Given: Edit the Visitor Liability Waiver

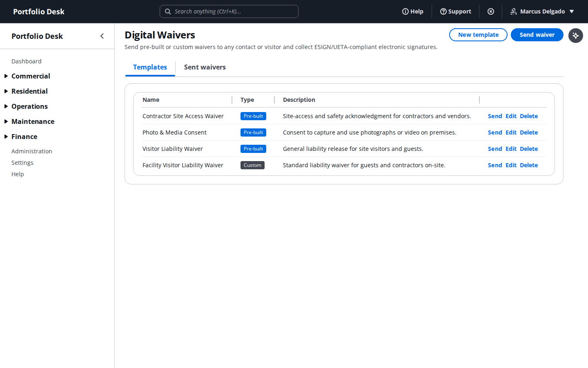Looking at the screenshot, I should [x=511, y=149].
